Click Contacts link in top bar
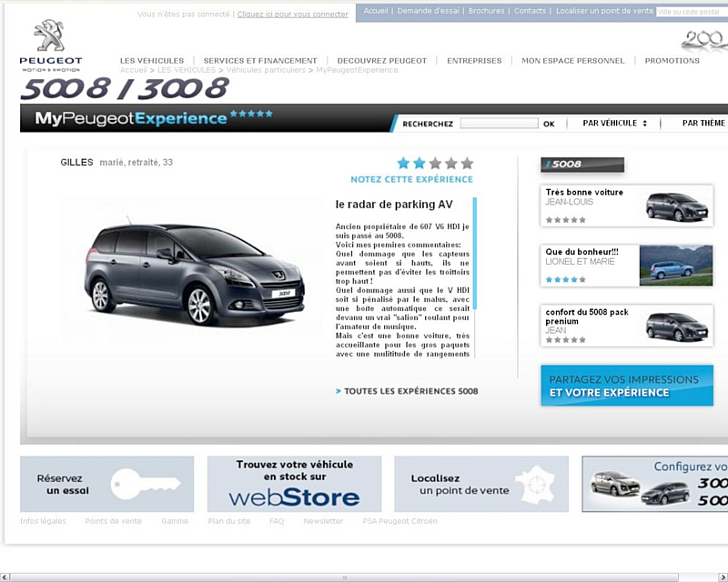 tap(530, 11)
